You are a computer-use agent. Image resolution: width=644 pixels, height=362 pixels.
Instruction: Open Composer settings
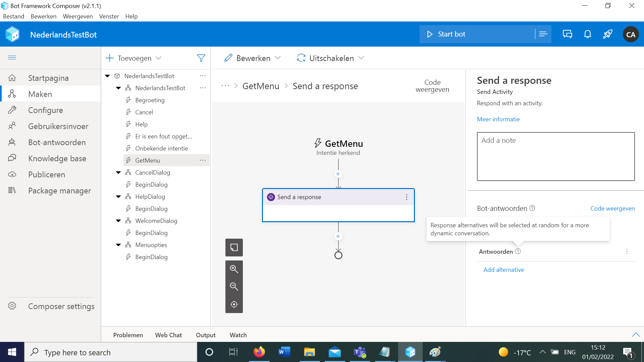[51, 306]
